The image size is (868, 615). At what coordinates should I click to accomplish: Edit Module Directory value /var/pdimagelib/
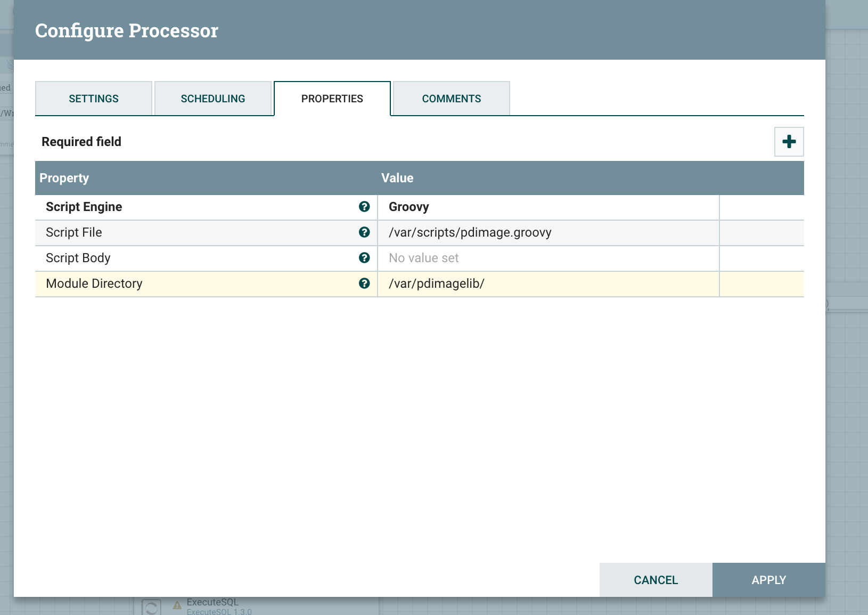(547, 284)
